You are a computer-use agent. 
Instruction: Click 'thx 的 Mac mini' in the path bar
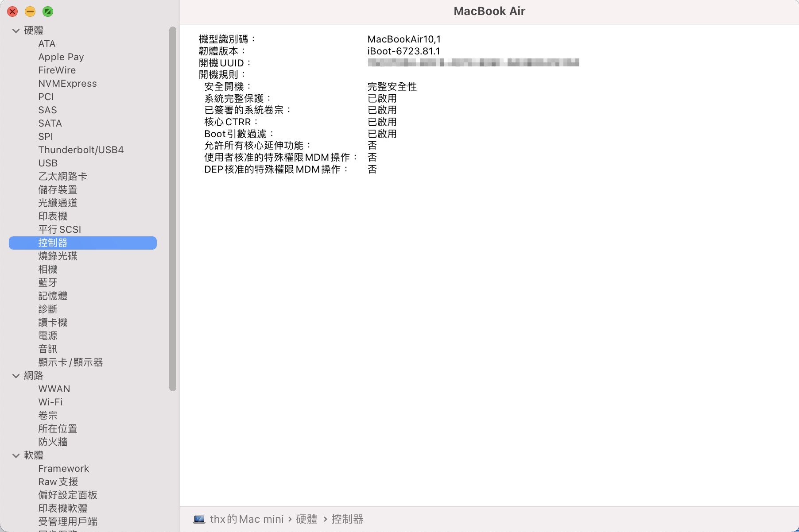coord(246,519)
